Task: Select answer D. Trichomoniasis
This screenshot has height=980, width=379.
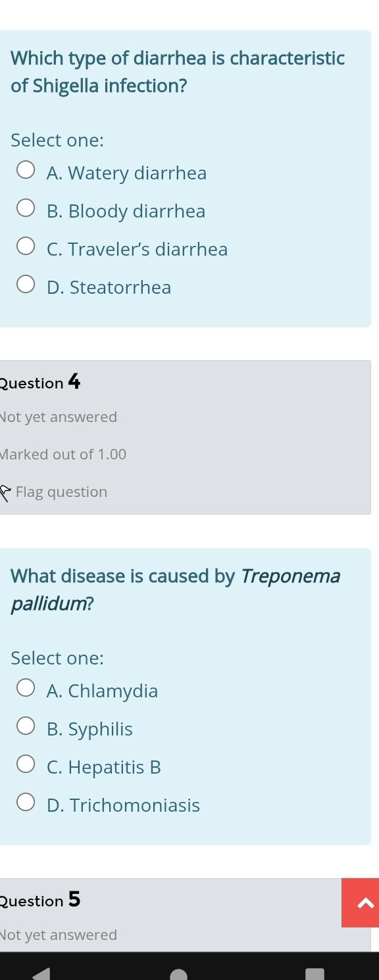Action: [25, 802]
